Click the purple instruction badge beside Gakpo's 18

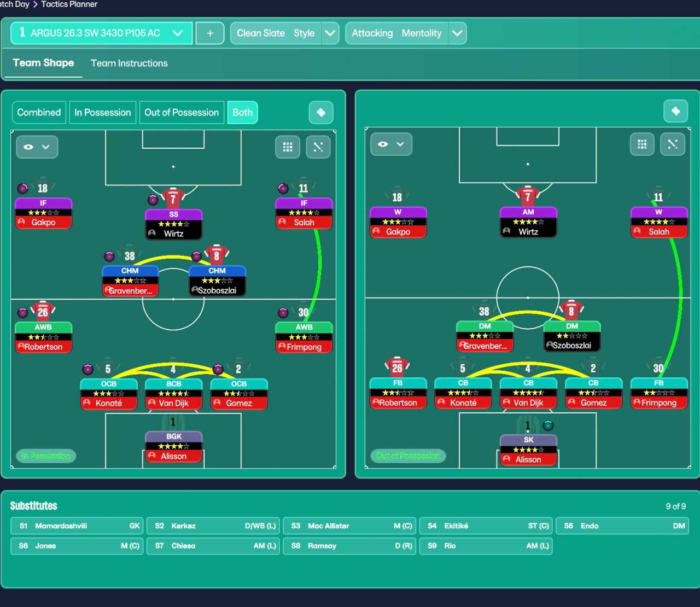[22, 189]
